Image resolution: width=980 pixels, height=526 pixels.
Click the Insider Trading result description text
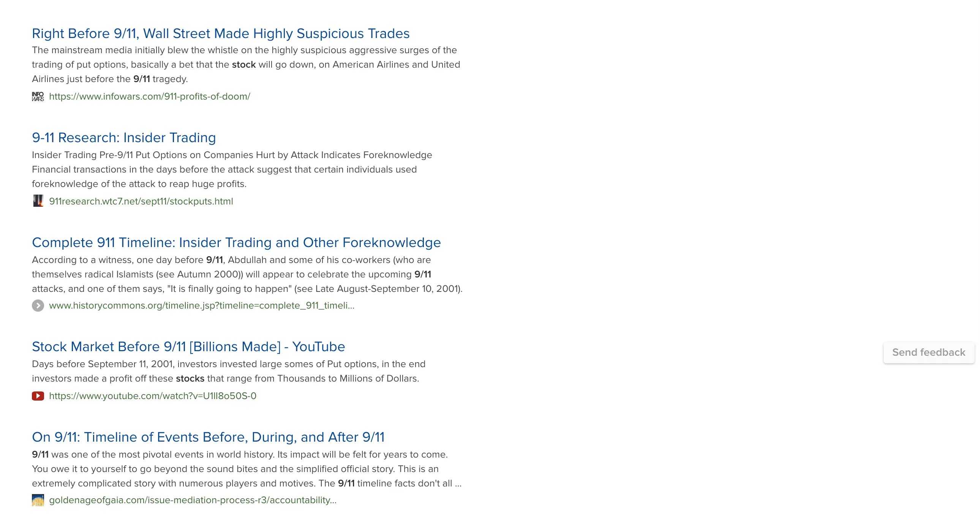[x=232, y=170]
